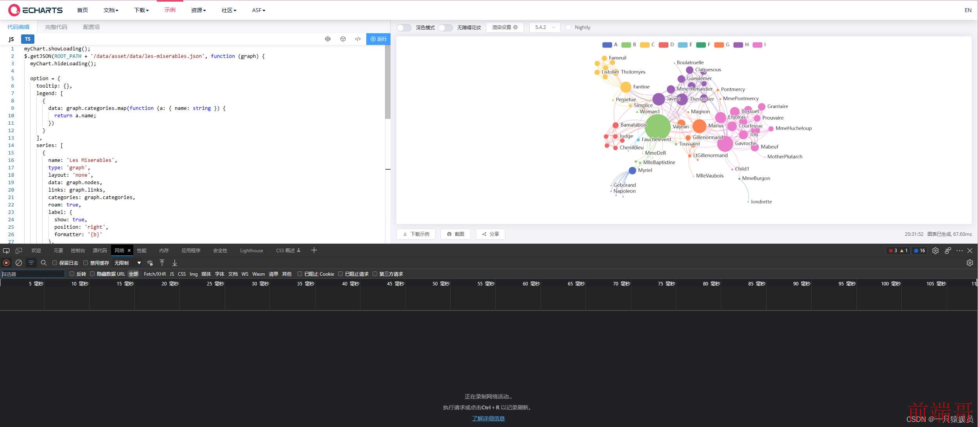Click the errors and warnings counter
Screen dimensions: 980x427
[x=898, y=251]
